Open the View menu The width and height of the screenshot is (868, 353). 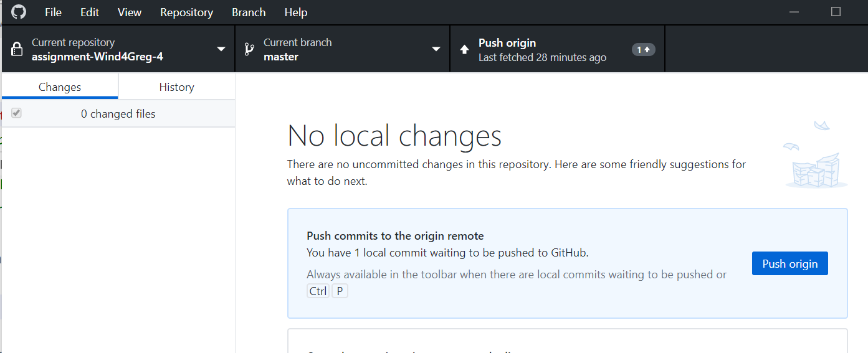(130, 12)
